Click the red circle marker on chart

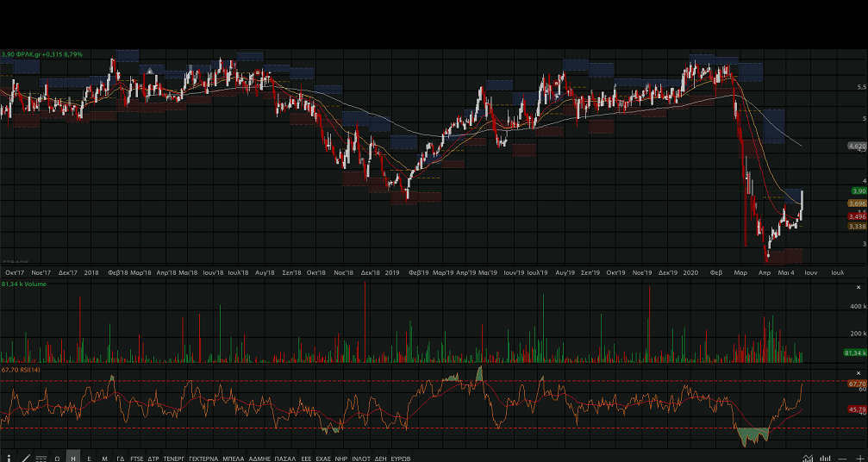click(x=258, y=72)
